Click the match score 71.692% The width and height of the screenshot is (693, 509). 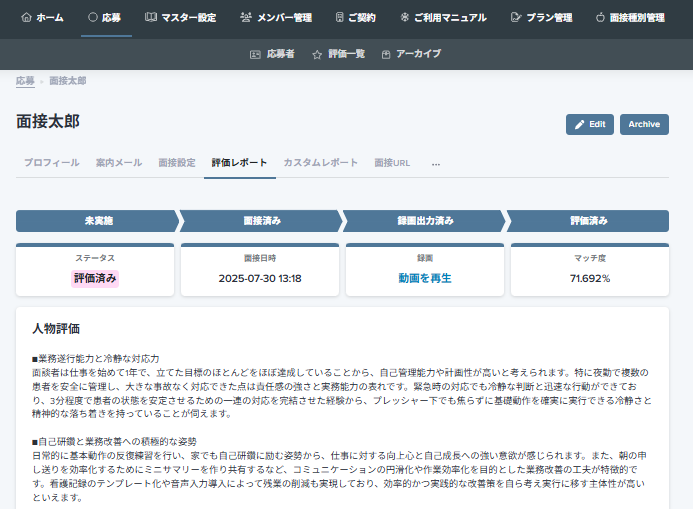590,278
